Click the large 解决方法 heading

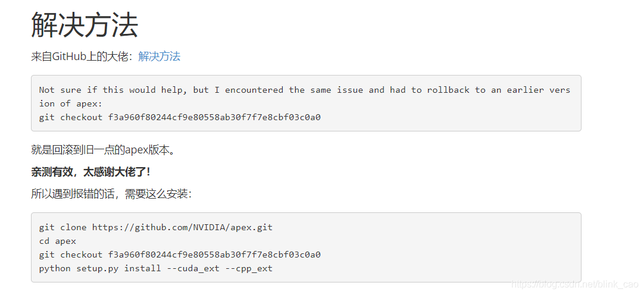[85, 25]
